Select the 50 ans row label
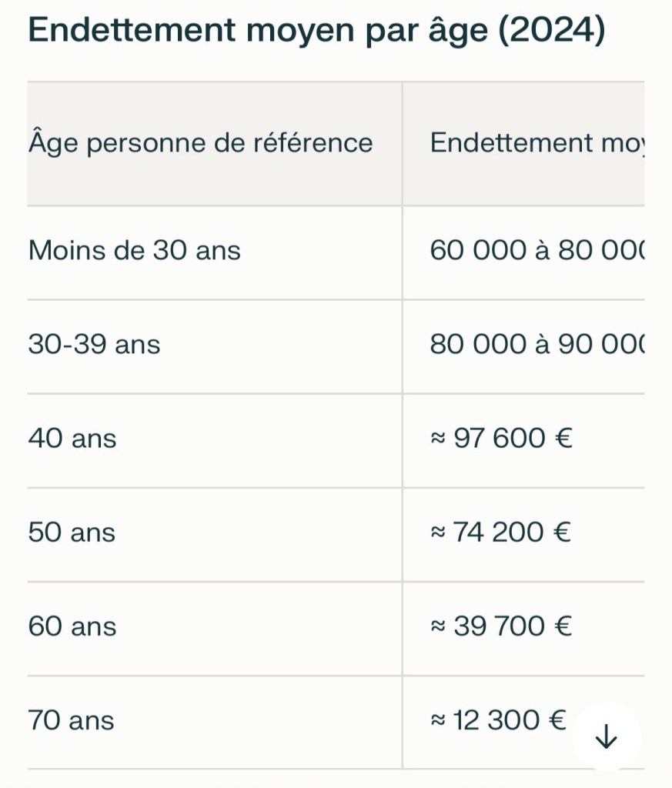The height and width of the screenshot is (788, 672). 72,533
